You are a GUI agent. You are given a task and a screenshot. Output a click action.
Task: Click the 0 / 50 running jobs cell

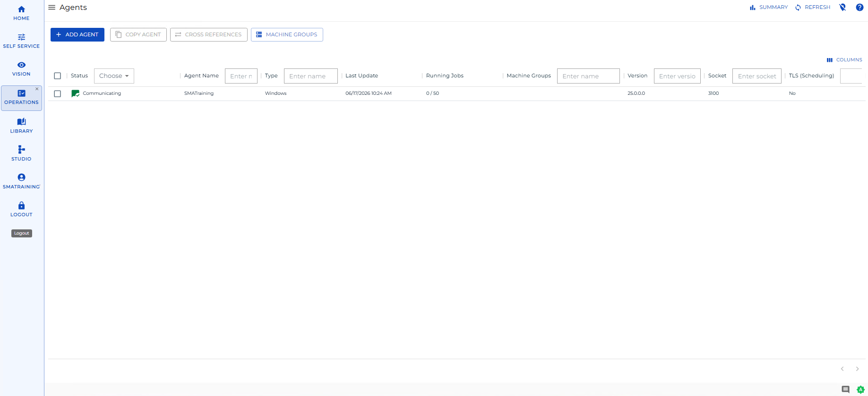[432, 93]
